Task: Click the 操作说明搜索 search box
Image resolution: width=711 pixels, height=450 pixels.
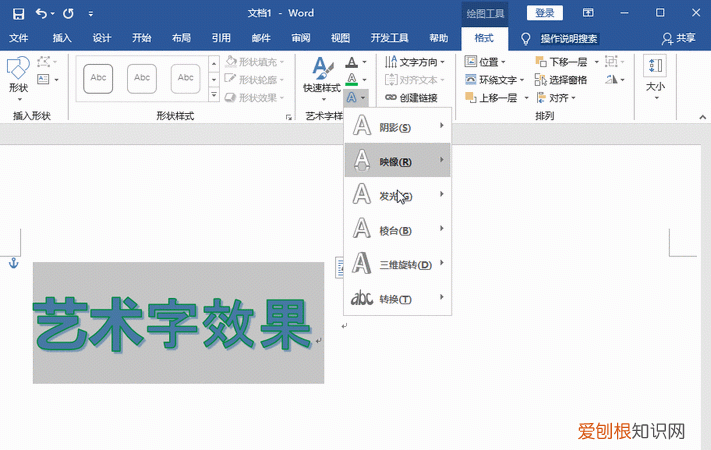Action: pos(569,39)
